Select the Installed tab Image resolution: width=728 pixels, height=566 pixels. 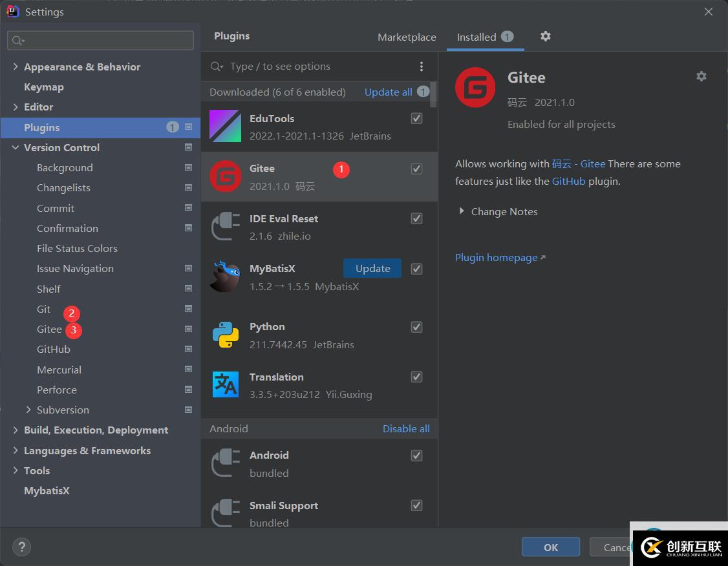point(485,37)
